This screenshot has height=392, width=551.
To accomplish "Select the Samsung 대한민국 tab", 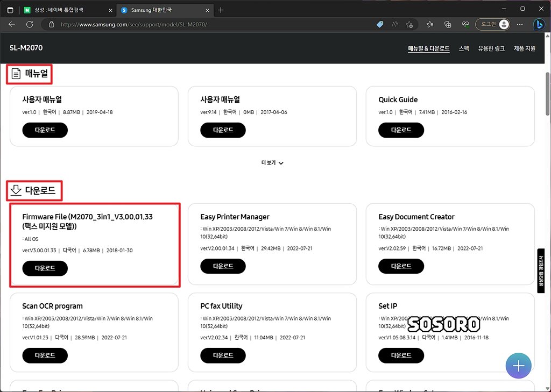I will (x=165, y=10).
